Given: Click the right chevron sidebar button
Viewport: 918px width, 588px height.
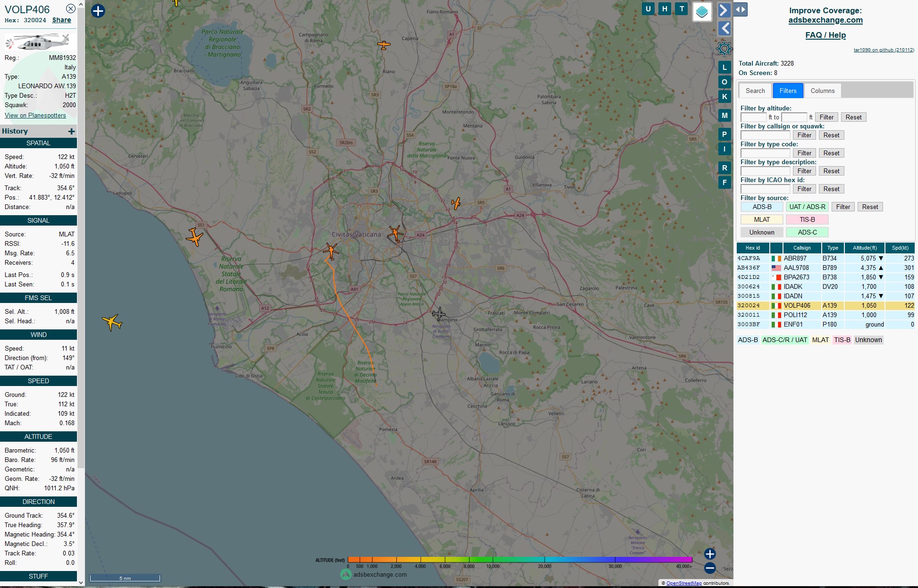Looking at the screenshot, I should [x=724, y=10].
